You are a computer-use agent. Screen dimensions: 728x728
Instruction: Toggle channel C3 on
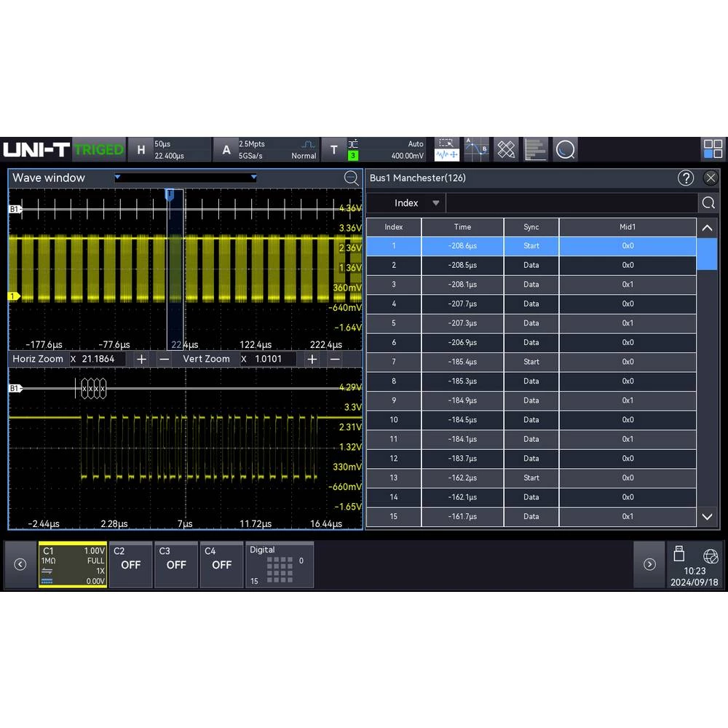click(x=176, y=565)
